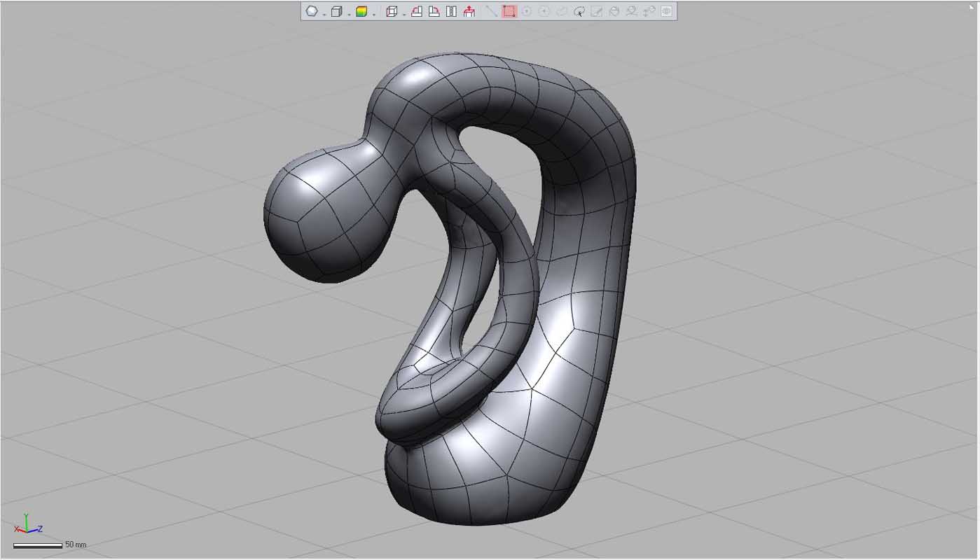Select the green-yellow gradient color map icon

(x=361, y=11)
